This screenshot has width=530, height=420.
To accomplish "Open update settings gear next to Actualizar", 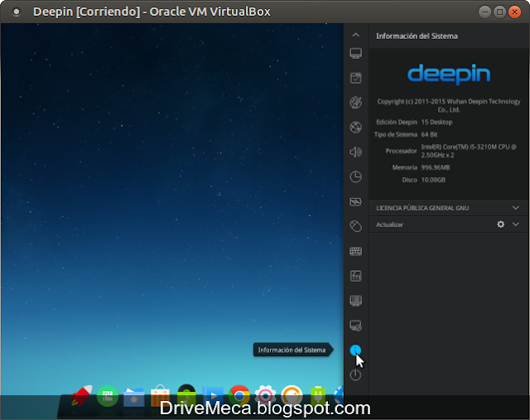I will click(500, 224).
